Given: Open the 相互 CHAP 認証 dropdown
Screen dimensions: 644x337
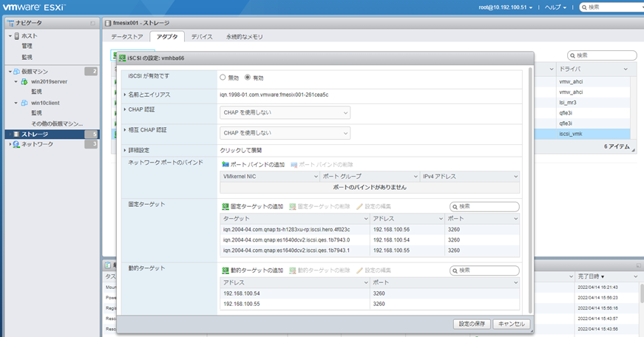Looking at the screenshot, I should pyautogui.click(x=285, y=133).
